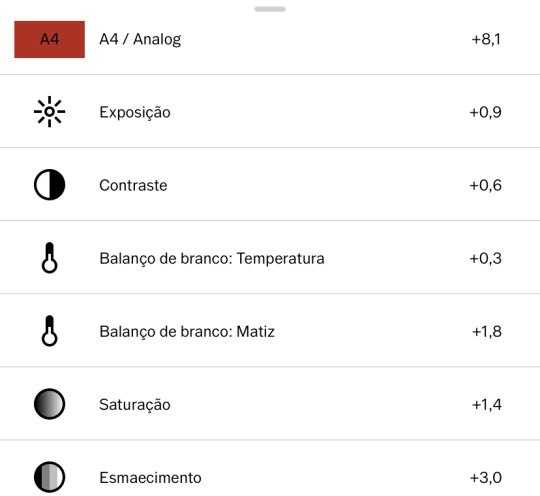Tap the sheet drag handle at top

(270, 9)
